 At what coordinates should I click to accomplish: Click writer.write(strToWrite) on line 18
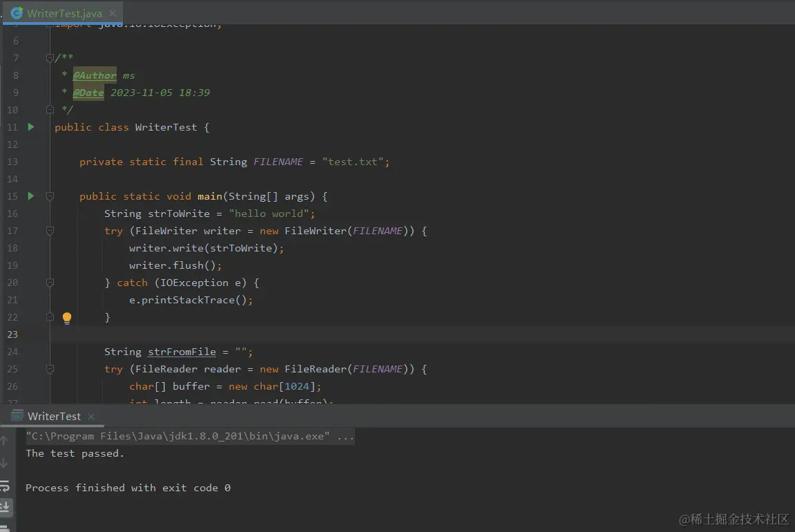[x=207, y=248]
